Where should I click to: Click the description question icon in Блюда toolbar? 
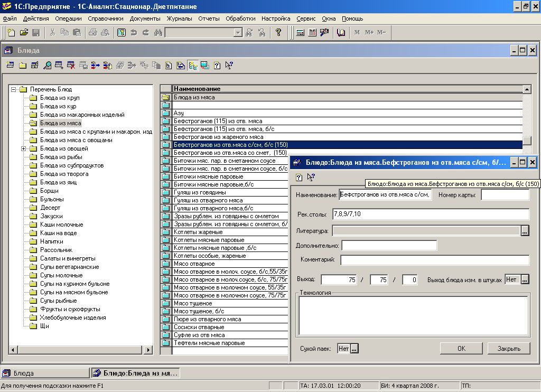click(217, 65)
